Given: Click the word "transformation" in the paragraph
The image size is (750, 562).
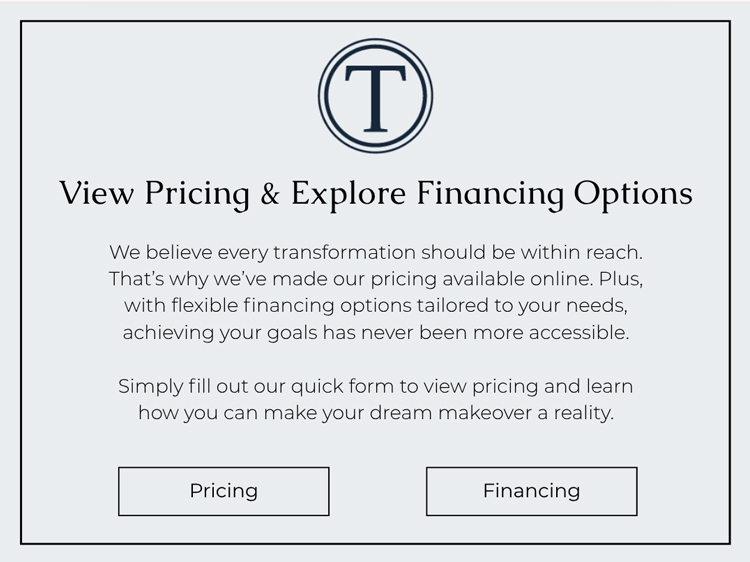Looking at the screenshot, I should tap(344, 253).
